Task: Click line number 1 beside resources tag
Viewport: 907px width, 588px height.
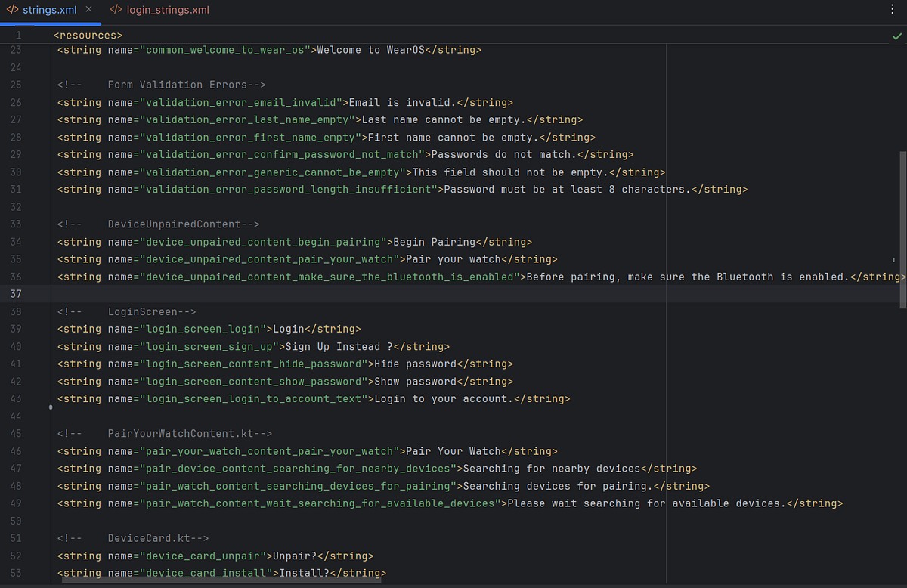Action: click(19, 35)
